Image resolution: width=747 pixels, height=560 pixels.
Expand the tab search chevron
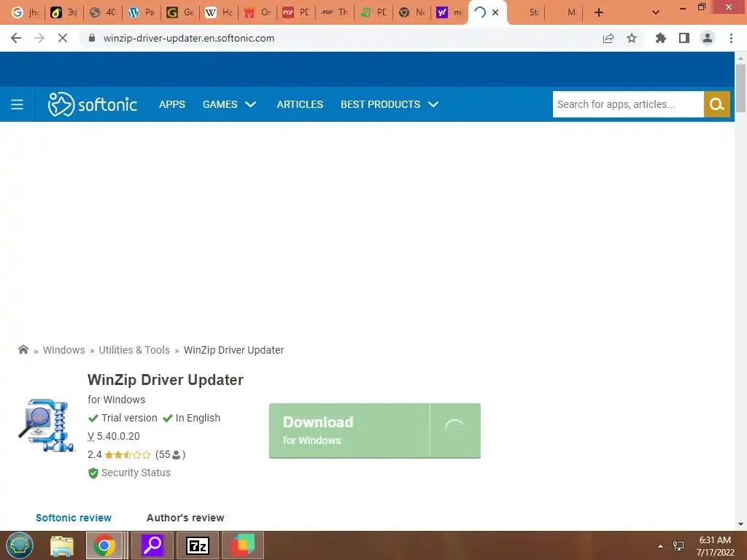pyautogui.click(x=656, y=12)
